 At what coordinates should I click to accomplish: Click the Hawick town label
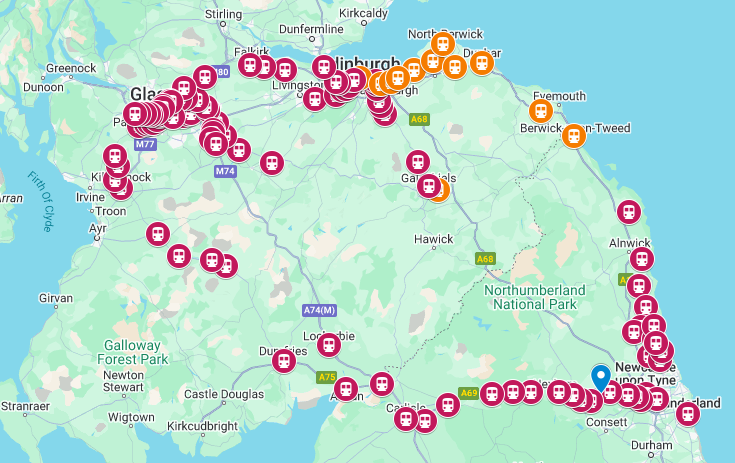click(434, 239)
